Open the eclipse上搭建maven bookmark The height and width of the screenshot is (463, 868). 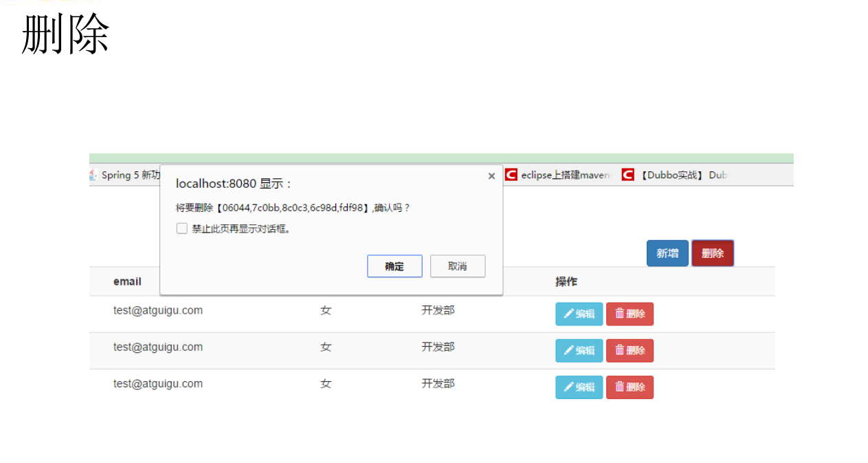[x=558, y=175]
